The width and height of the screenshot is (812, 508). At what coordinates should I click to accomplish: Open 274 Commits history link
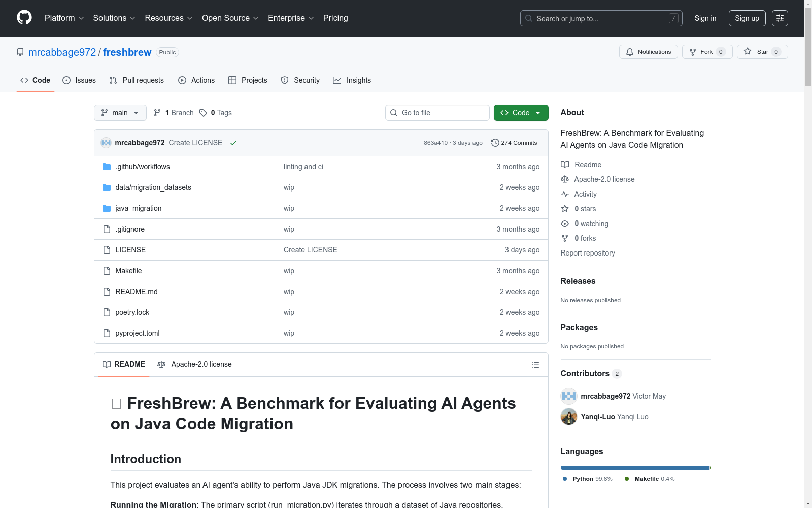tap(514, 143)
